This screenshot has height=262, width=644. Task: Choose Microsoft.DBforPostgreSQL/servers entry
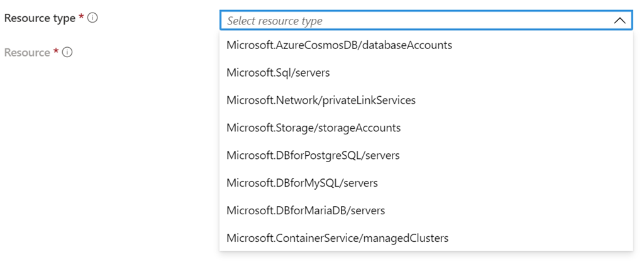313,155
